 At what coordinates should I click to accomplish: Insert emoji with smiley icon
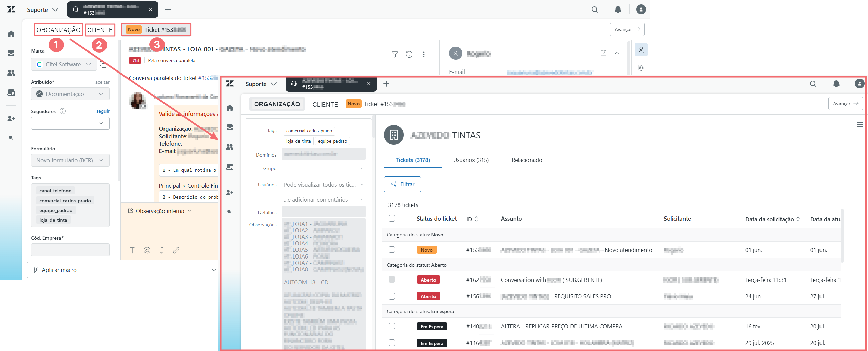[147, 250]
